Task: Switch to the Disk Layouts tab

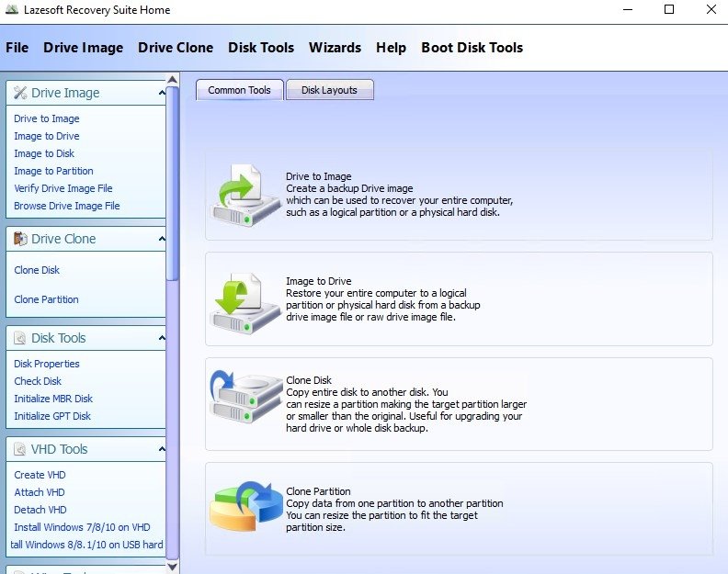Action: [330, 90]
